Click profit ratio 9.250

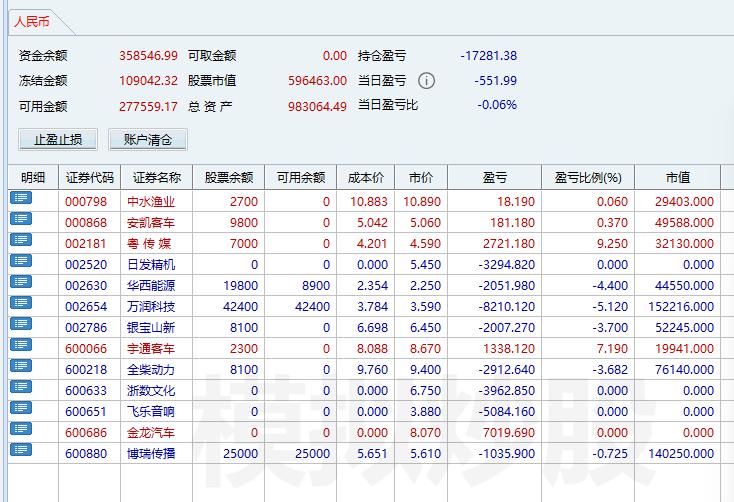click(x=612, y=244)
